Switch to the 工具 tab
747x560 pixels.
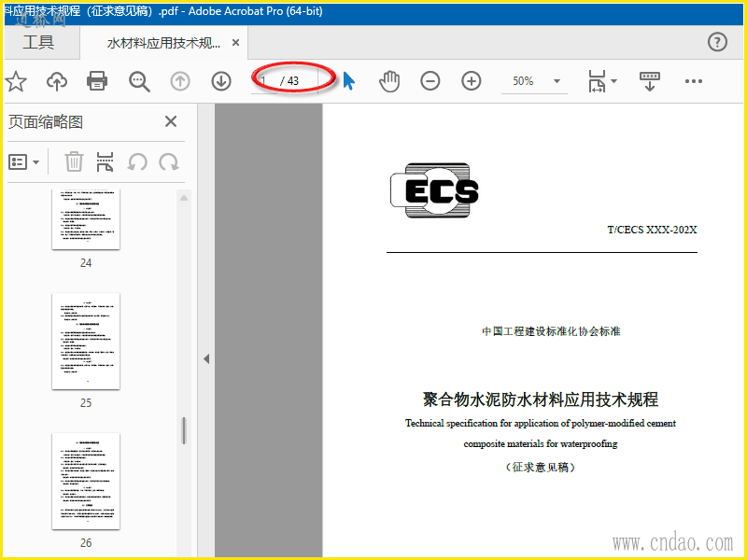coord(38,42)
